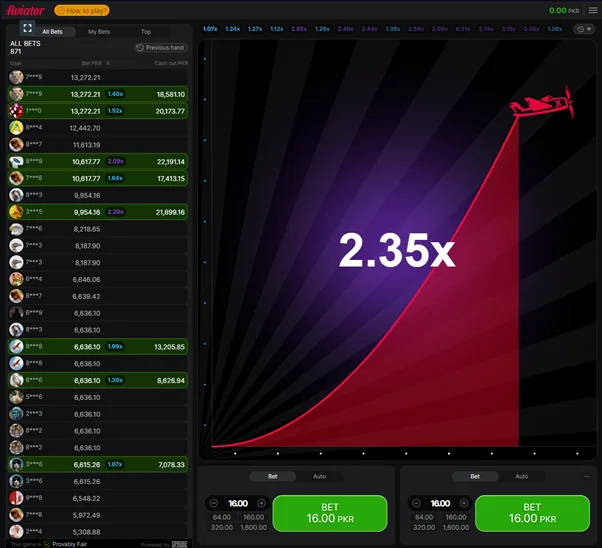Screen dimensions: 602x548
Task: Switch right bet panel to Auto mode
Action: [521, 476]
